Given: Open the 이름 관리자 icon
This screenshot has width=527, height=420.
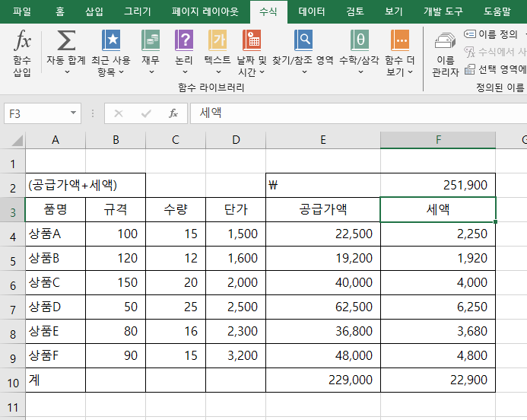Looking at the screenshot, I should 446,41.
